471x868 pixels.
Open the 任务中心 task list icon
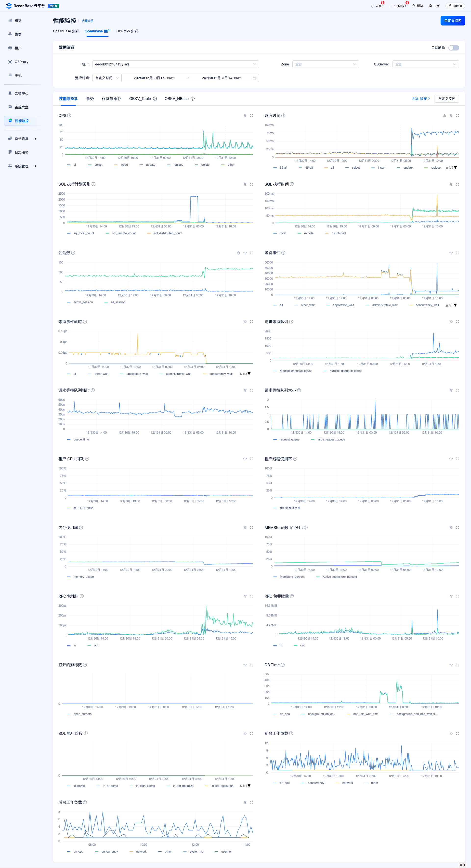391,6
